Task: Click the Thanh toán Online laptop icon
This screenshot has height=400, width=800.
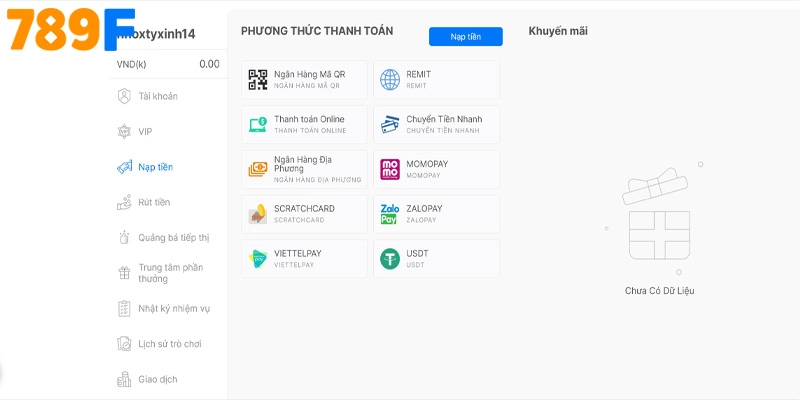Action: (258, 124)
